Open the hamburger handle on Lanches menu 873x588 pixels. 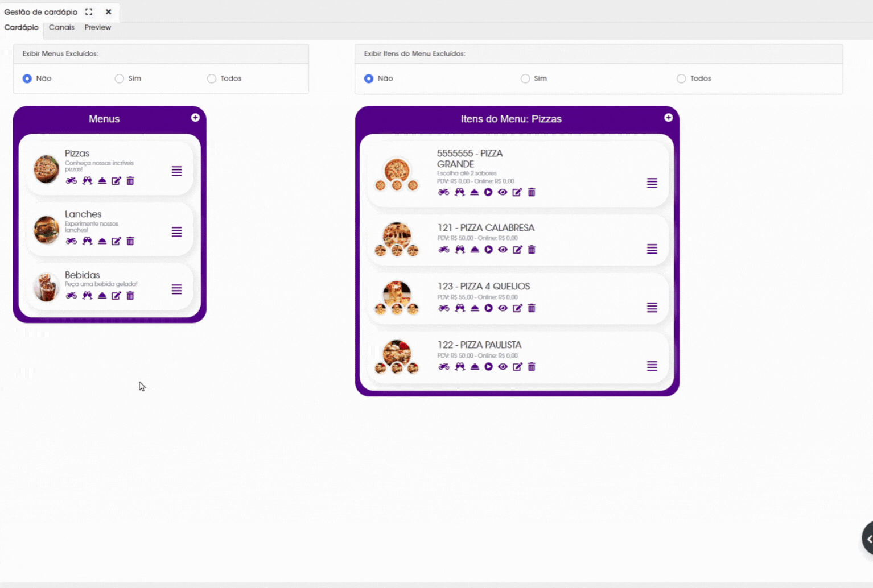[177, 232]
